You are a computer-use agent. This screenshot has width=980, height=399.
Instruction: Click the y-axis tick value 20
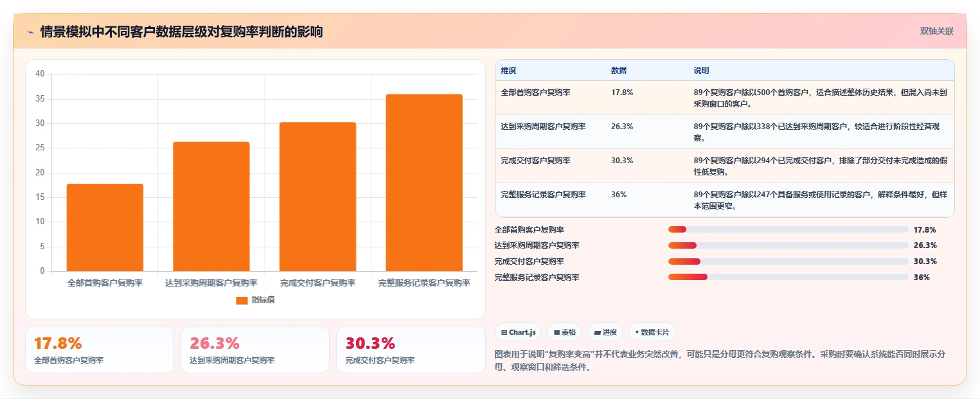pos(40,173)
